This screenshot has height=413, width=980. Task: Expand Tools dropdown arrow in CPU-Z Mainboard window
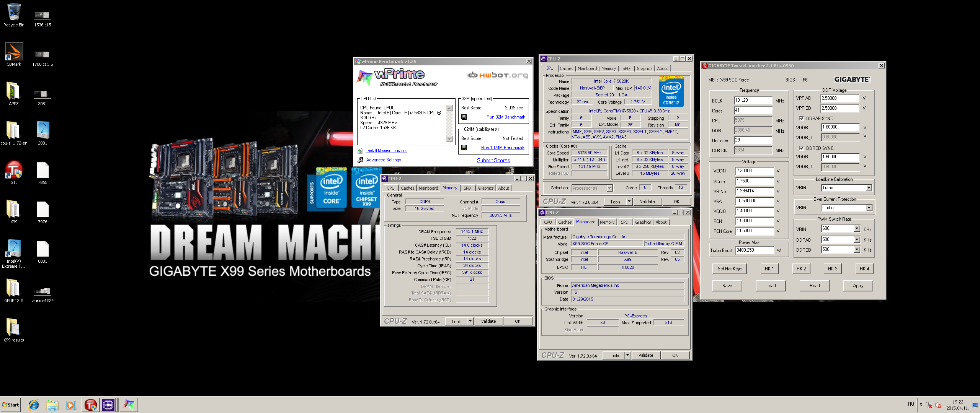627,355
